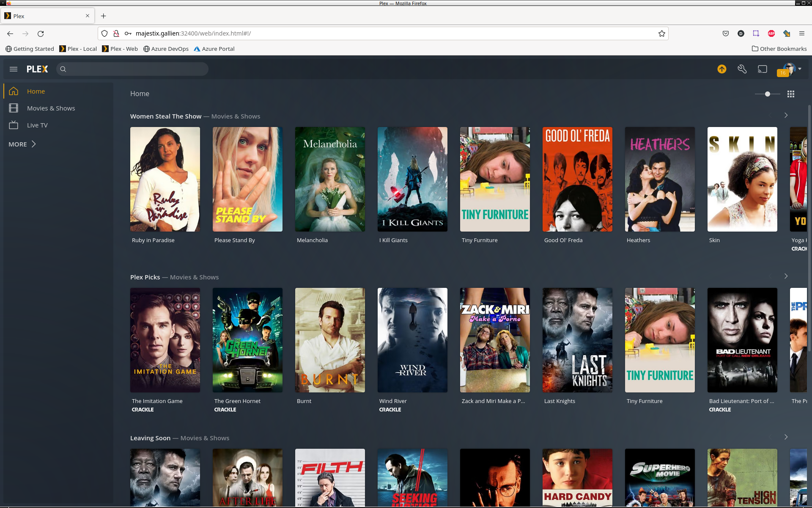Open Bad Lieutenant poster
The height and width of the screenshot is (508, 812).
pos(742,340)
